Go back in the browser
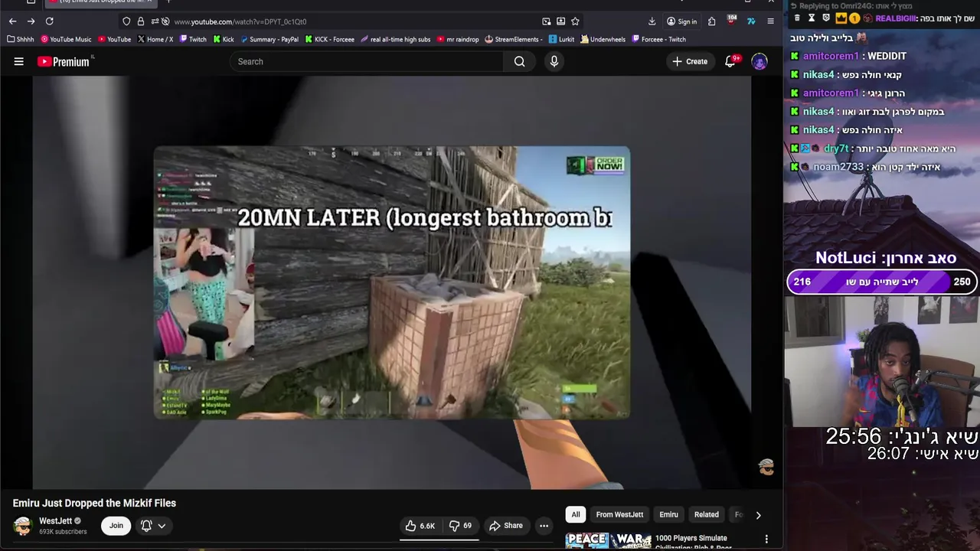This screenshot has height=551, width=980. 12,21
